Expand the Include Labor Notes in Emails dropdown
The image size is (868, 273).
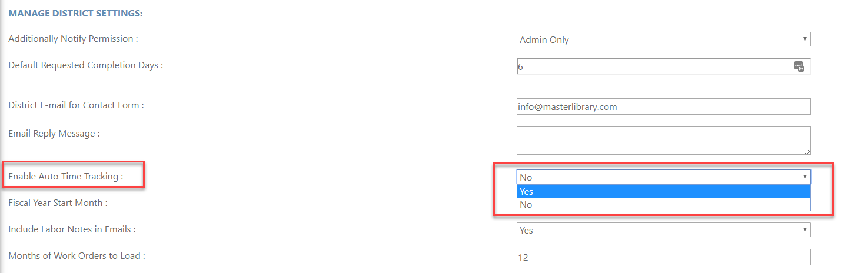click(x=663, y=230)
